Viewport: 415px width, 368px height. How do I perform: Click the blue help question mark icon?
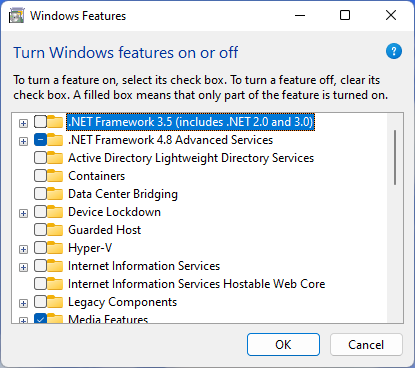pyautogui.click(x=394, y=51)
